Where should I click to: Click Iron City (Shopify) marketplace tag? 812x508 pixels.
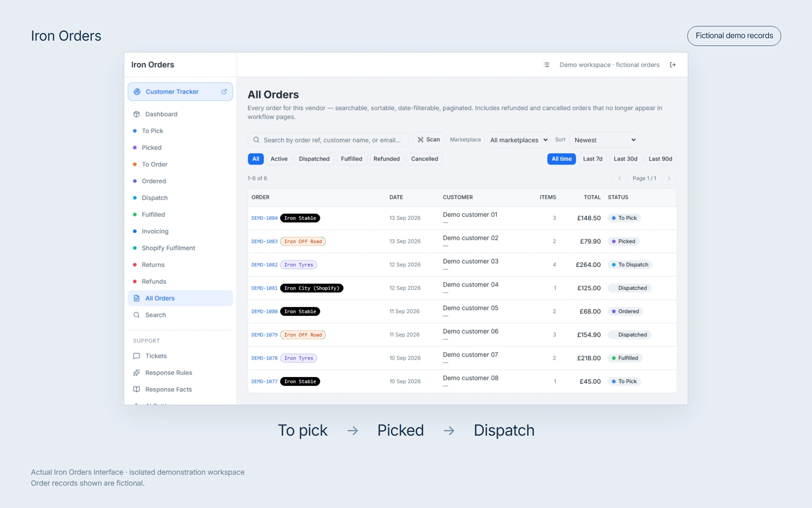click(312, 288)
